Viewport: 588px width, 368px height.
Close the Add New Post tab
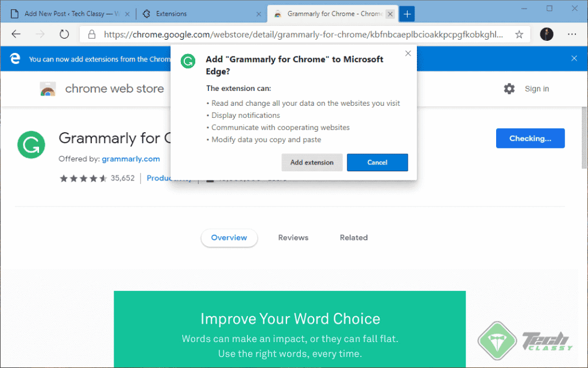tap(127, 14)
